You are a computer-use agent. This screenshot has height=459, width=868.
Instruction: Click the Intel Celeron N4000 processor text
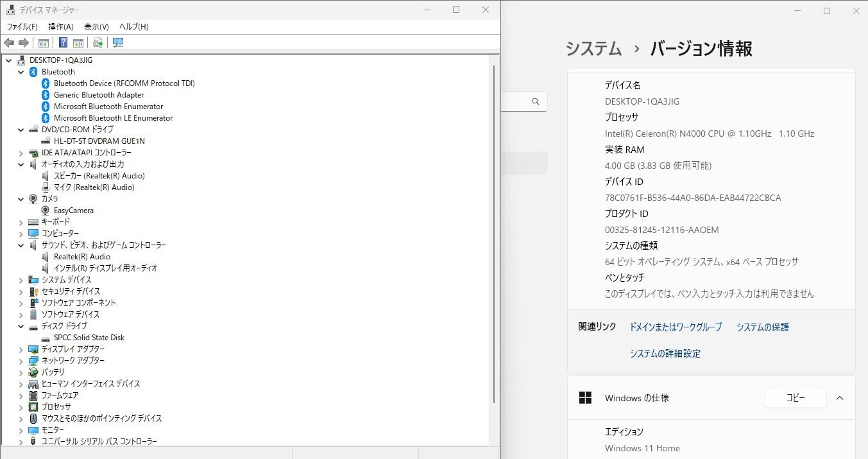click(x=710, y=134)
